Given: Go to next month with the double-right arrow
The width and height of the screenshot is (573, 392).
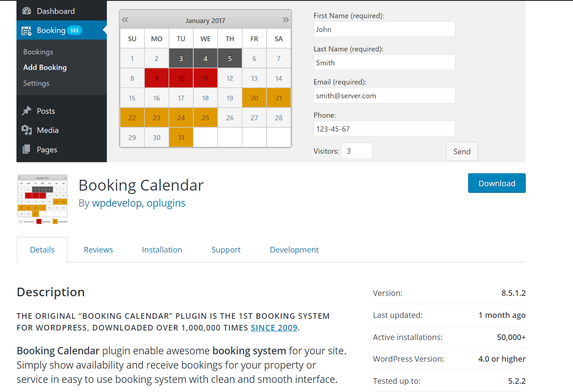Looking at the screenshot, I should point(286,19).
